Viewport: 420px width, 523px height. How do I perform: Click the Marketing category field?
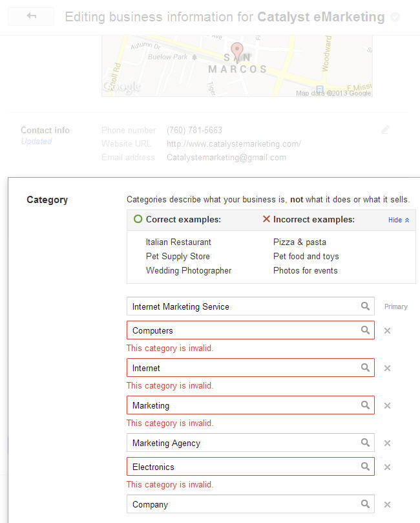click(250, 405)
